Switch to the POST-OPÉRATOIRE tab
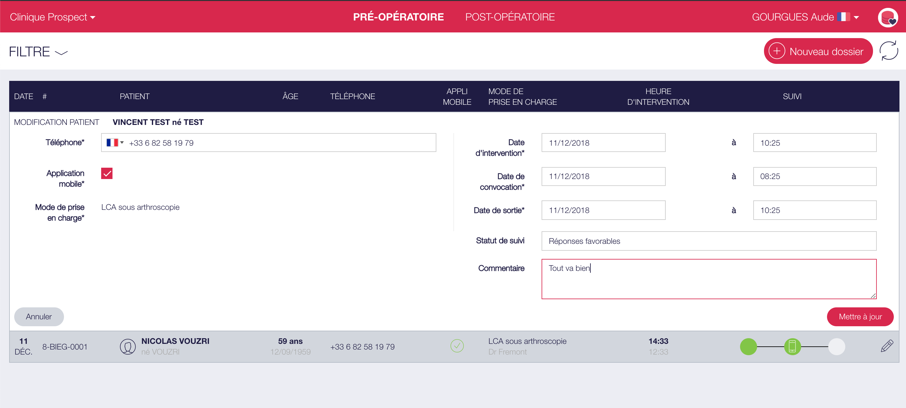Screen dimensions: 906x408 (510, 17)
